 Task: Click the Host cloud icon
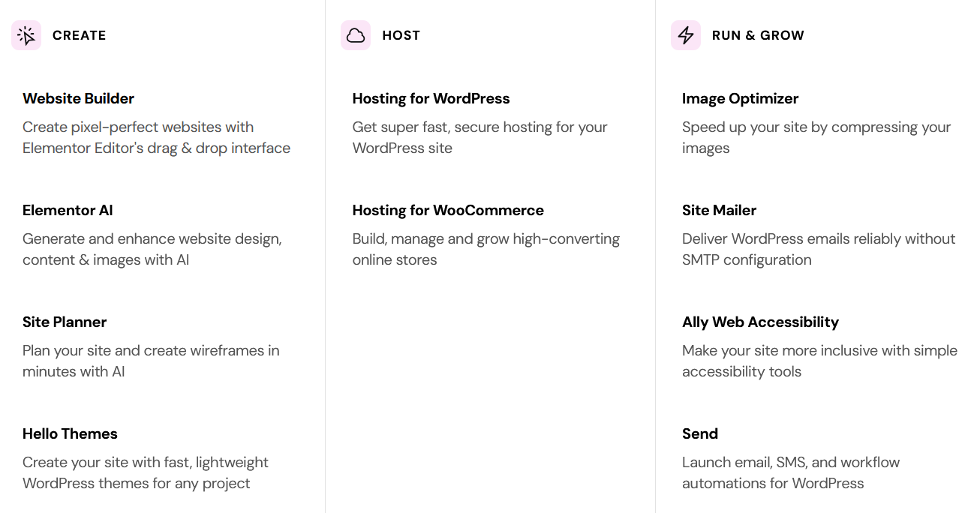pos(356,35)
